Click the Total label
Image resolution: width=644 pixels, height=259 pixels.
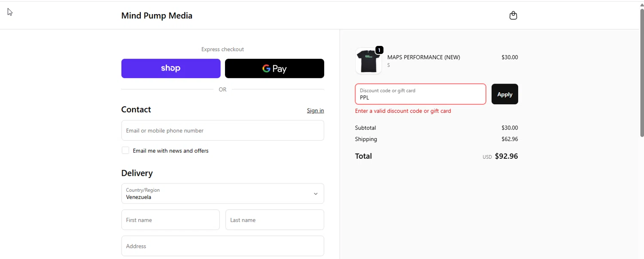point(363,156)
